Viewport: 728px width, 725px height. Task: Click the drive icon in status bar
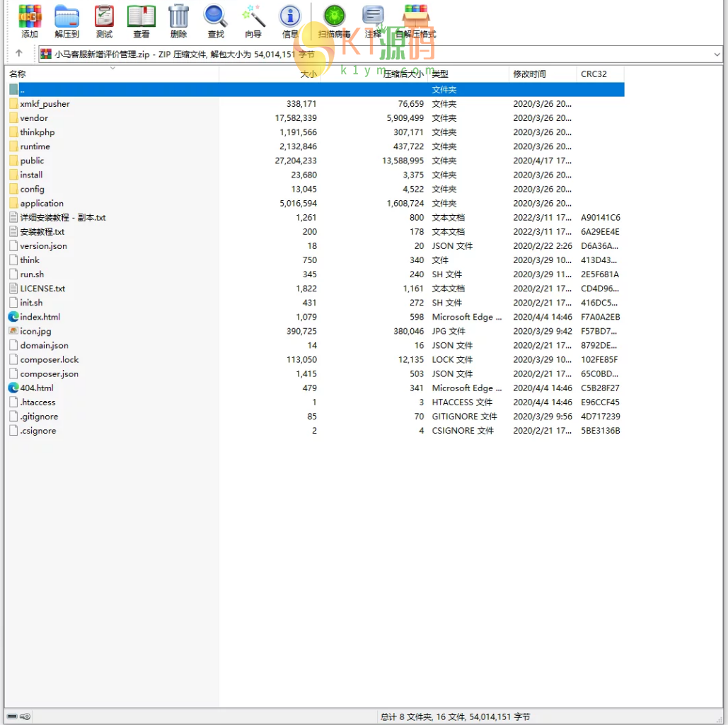coord(13,717)
